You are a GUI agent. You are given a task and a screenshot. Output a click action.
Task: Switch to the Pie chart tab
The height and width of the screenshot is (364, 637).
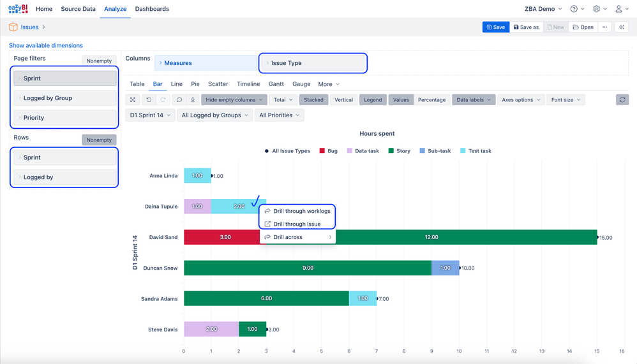coord(195,84)
